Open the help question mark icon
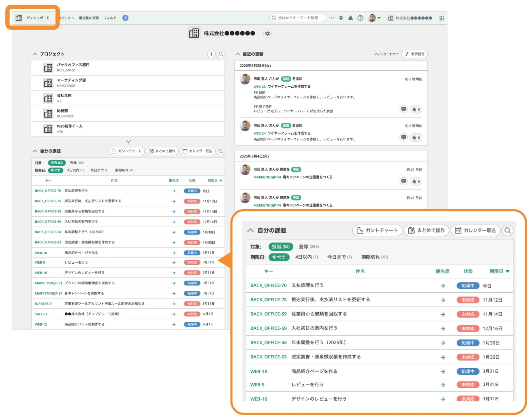Image resolution: width=532 pixels, height=419 pixels. click(360, 18)
